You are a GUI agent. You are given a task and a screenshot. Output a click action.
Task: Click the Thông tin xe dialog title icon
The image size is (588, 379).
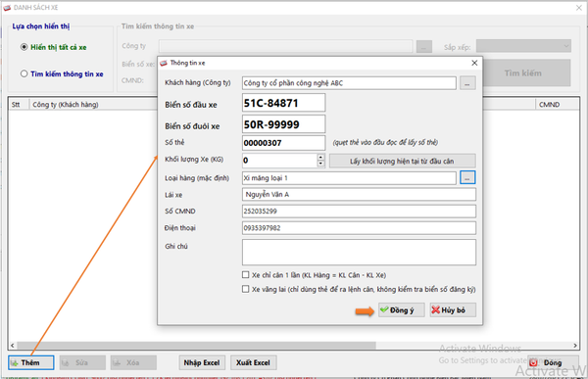pos(164,63)
